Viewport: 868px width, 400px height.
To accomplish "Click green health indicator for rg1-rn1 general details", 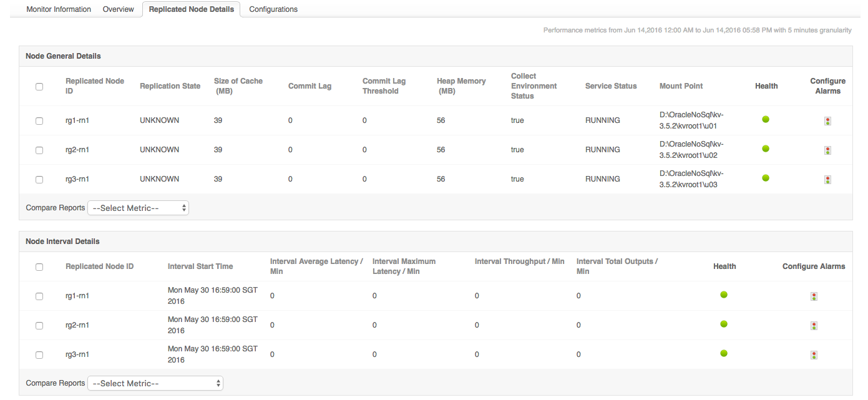I will [x=766, y=119].
